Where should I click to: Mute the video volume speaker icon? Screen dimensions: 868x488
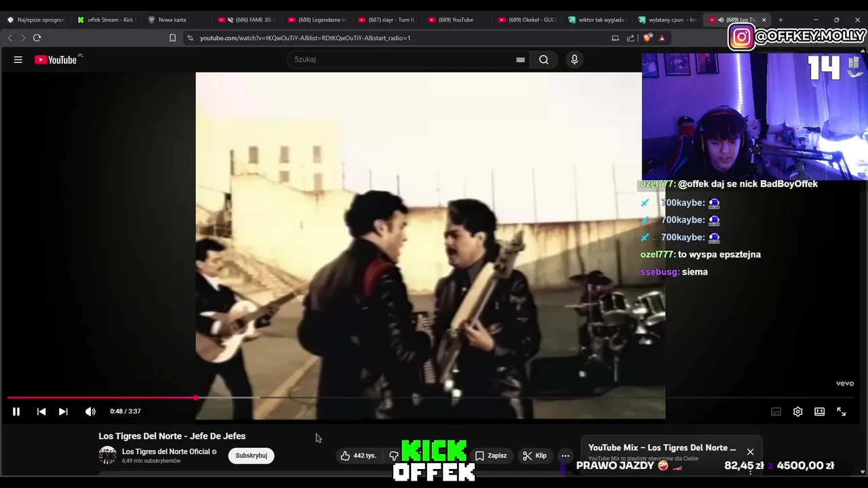(x=90, y=411)
